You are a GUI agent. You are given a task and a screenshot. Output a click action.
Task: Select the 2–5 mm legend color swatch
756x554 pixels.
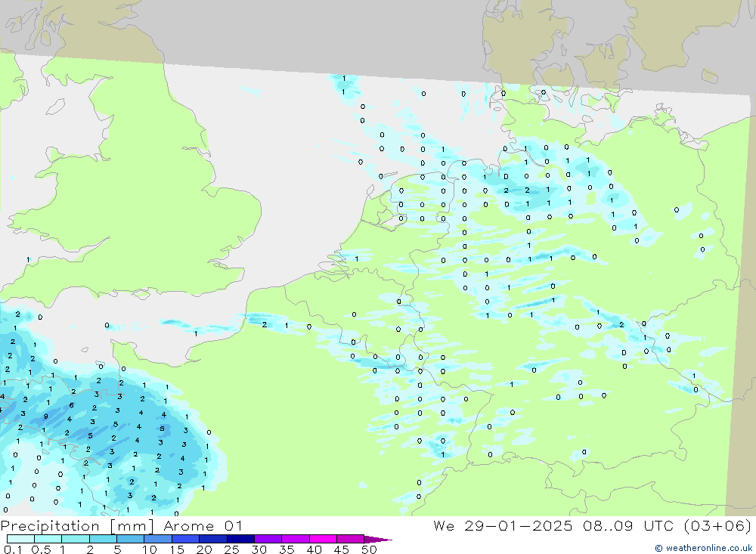(x=103, y=539)
